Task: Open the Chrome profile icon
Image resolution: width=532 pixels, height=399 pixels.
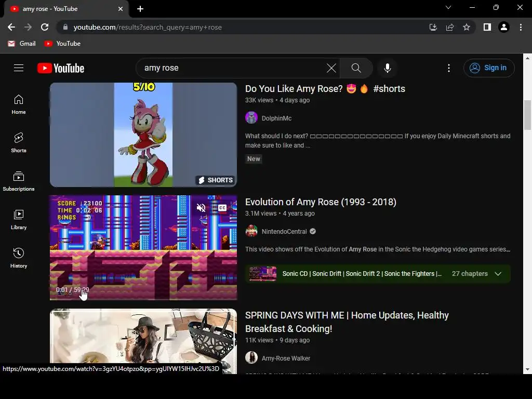Action: (504, 27)
